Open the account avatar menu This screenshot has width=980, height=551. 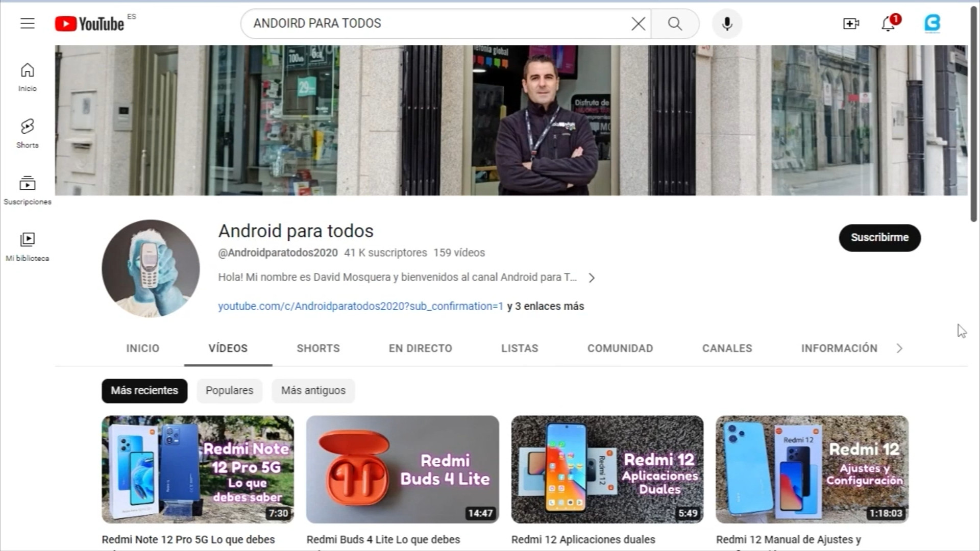coord(932,23)
